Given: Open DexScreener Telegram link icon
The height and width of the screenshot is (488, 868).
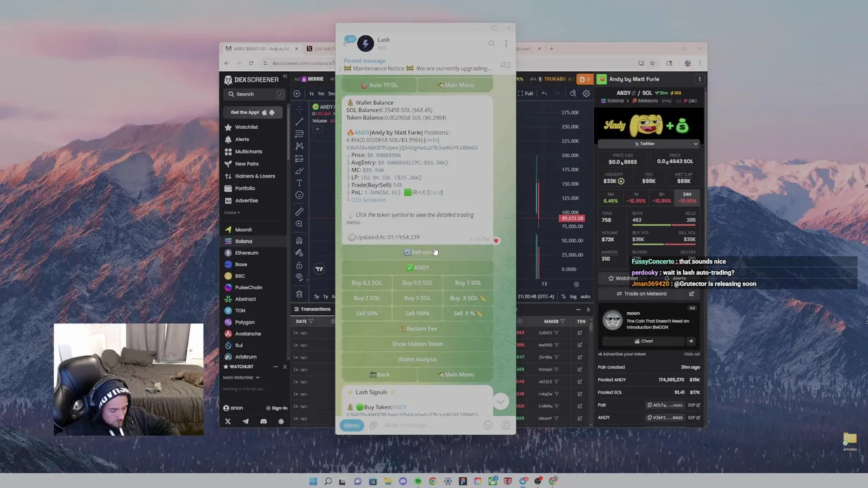Looking at the screenshot, I should pyautogui.click(x=245, y=422).
